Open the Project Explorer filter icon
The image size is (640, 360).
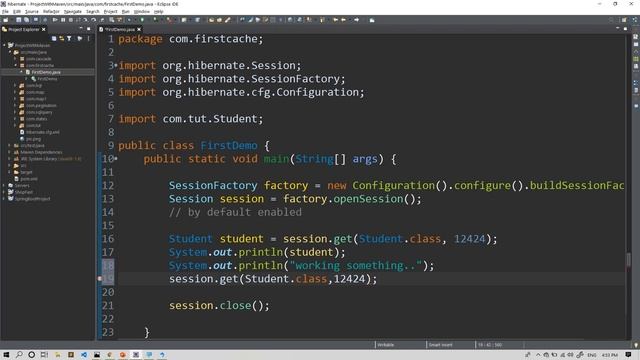69,38
